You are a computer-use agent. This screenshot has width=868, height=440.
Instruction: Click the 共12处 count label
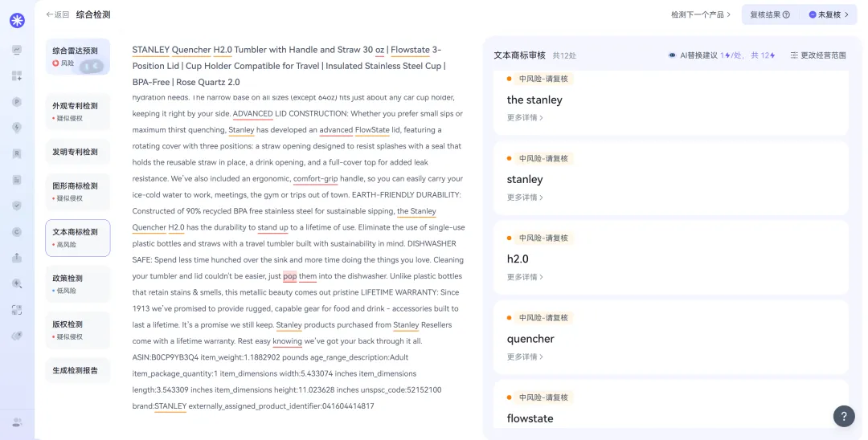[565, 55]
